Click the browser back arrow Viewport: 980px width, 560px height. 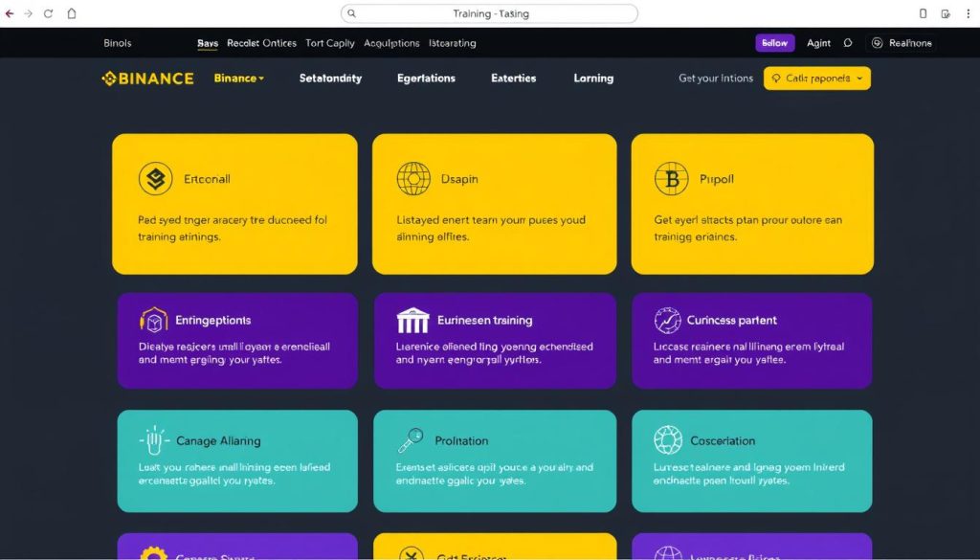click(10, 13)
